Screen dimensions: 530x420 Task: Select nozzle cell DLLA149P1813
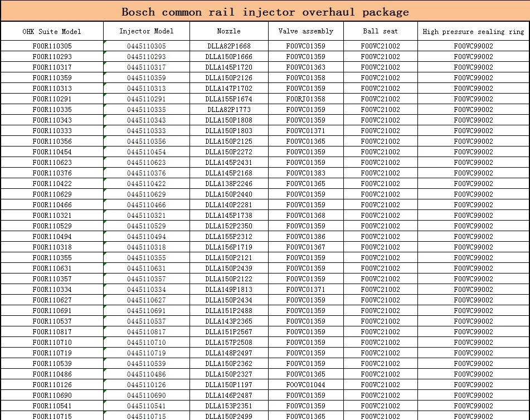pos(229,290)
